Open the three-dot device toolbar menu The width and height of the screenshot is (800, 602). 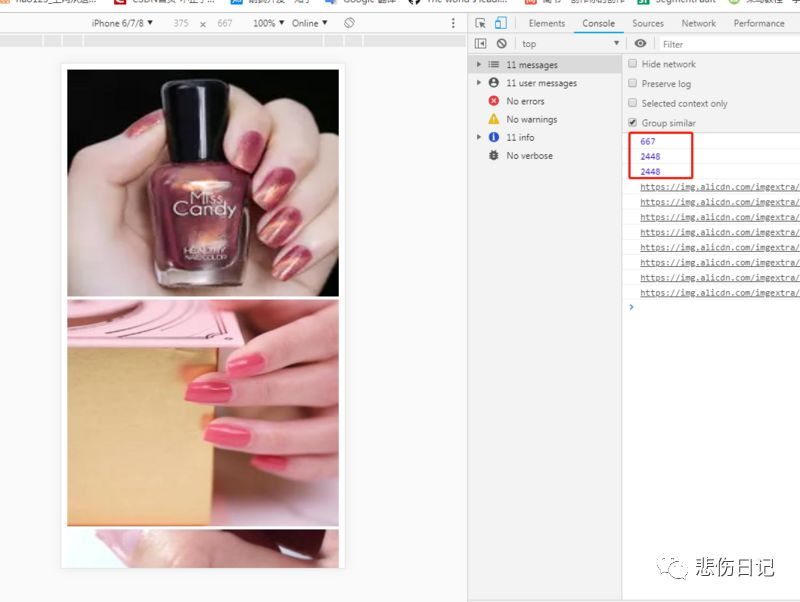(x=453, y=23)
